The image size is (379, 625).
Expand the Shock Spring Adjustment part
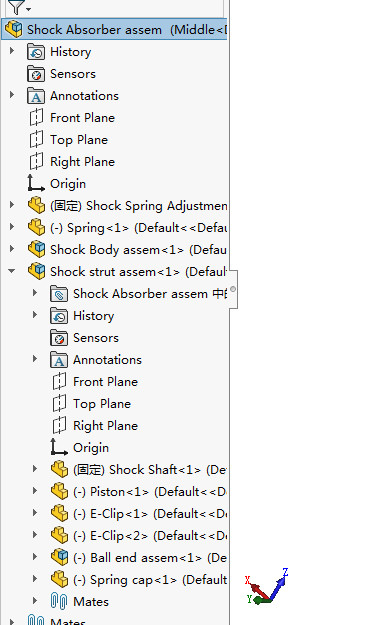[12, 205]
